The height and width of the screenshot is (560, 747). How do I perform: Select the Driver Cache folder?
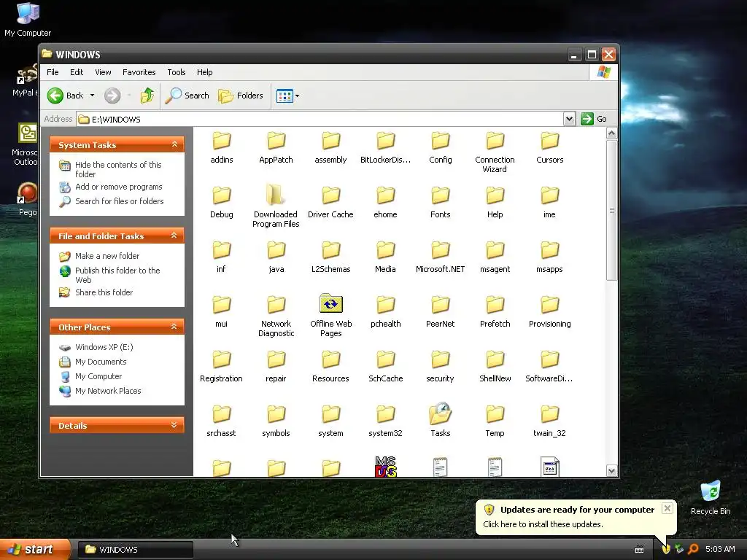coord(330,203)
